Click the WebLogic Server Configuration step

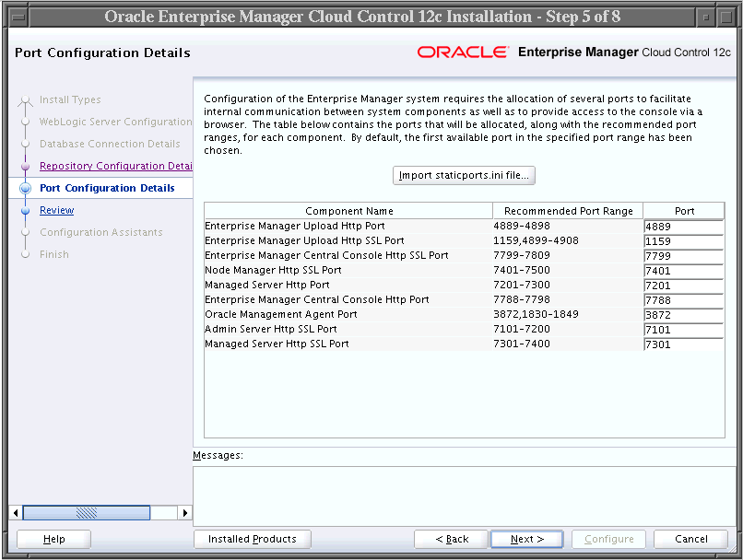click(x=115, y=122)
